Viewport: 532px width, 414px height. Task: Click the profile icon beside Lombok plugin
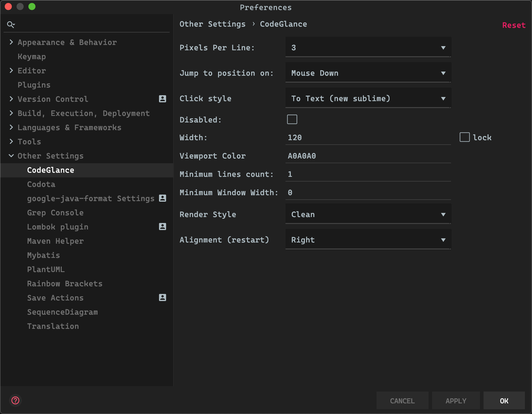162,227
